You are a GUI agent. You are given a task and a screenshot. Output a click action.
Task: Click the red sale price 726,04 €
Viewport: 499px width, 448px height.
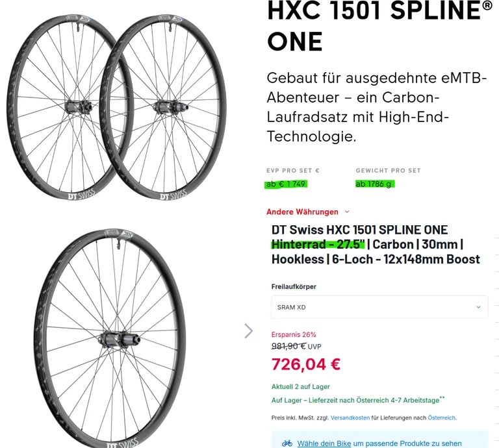click(306, 364)
